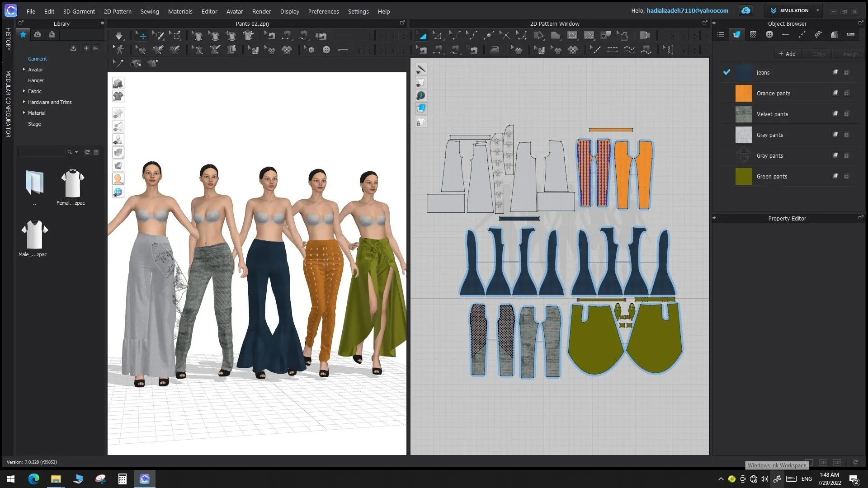Toggle textured surface icon in 3D view sidebar
The height and width of the screenshot is (488, 868).
[x=118, y=153]
